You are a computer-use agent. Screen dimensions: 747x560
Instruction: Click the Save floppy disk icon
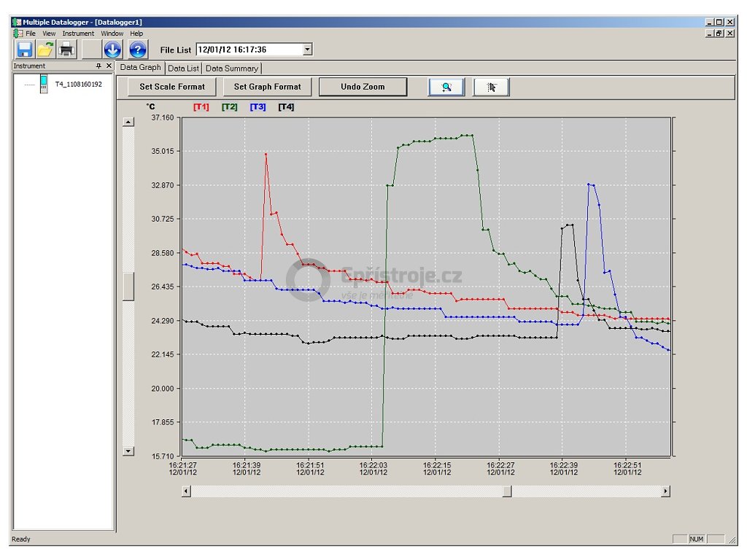[25, 50]
